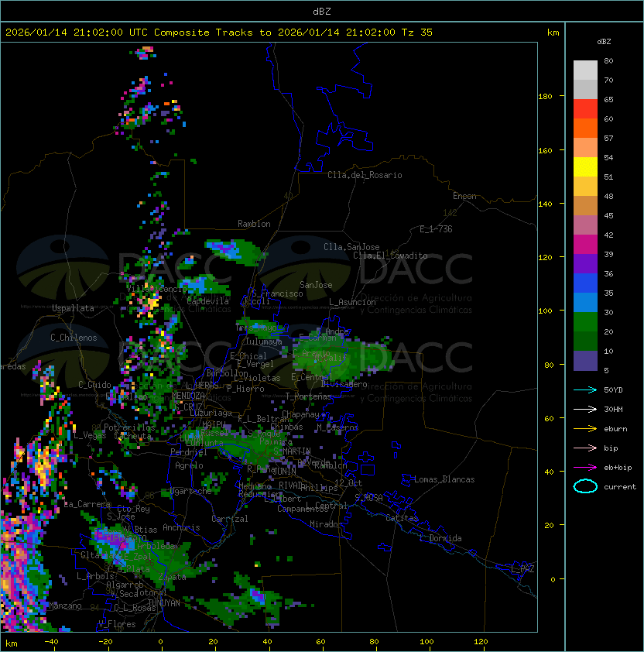Click the Tulumaya map label

click(x=264, y=341)
